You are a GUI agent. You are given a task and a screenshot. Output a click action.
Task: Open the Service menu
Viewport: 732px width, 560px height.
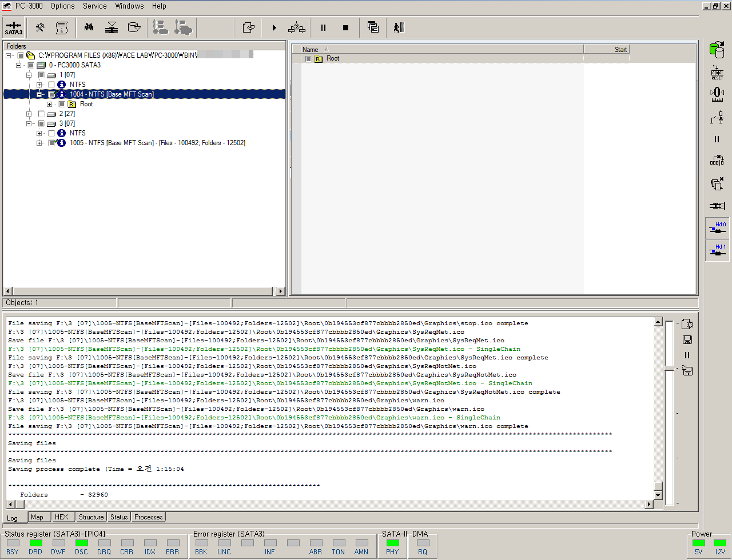tap(95, 6)
